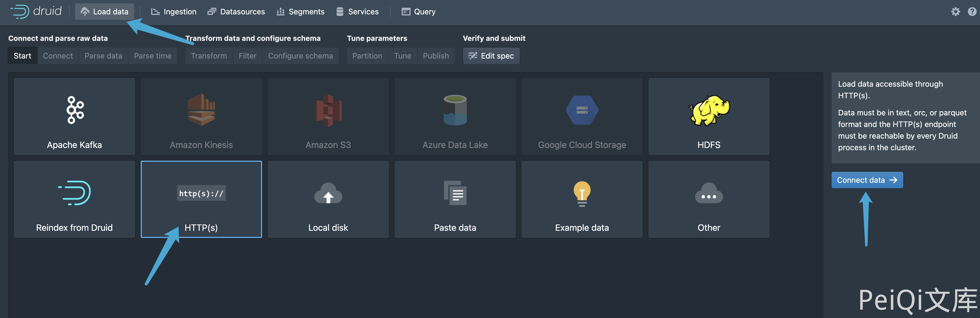Click the Druid logo
Screen dimensions: 980x318
[36, 11]
